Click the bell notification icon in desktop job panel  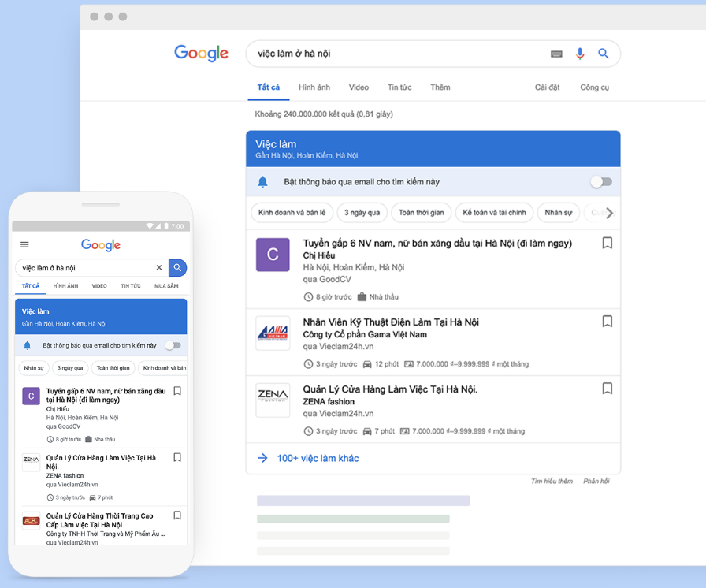[x=262, y=182]
